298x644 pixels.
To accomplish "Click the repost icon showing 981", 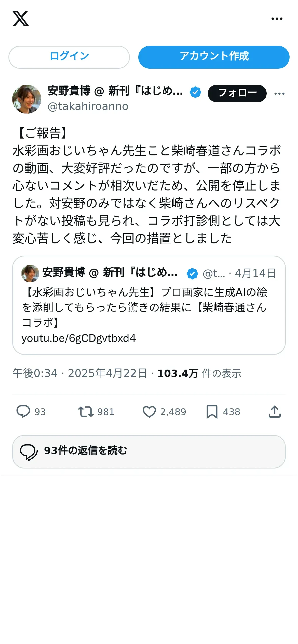I will pyautogui.click(x=86, y=412).
